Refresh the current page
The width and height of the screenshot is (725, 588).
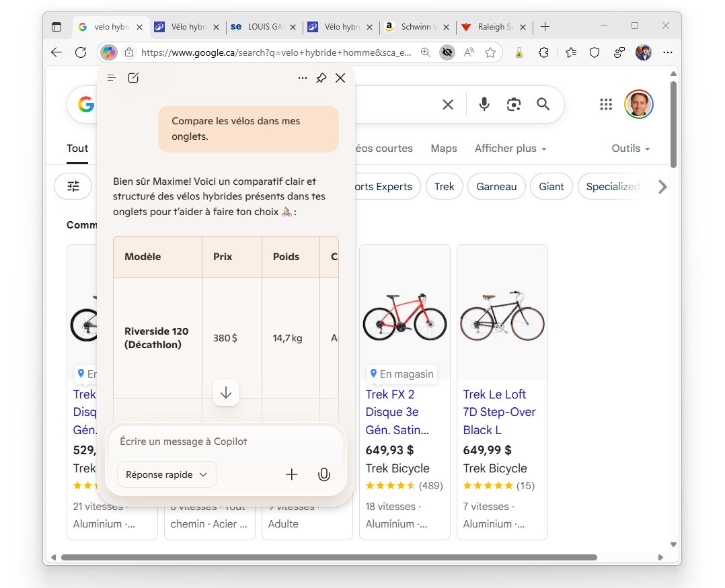(81, 52)
